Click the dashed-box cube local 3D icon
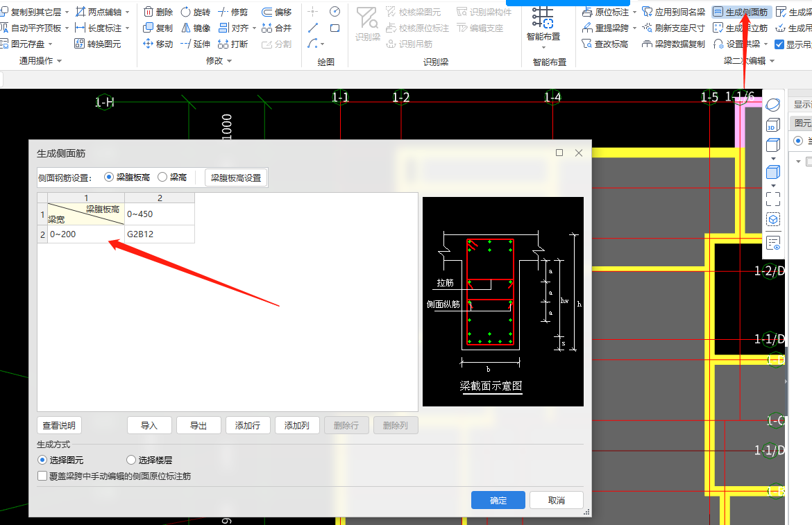This screenshot has width=812, height=525. coord(772,219)
